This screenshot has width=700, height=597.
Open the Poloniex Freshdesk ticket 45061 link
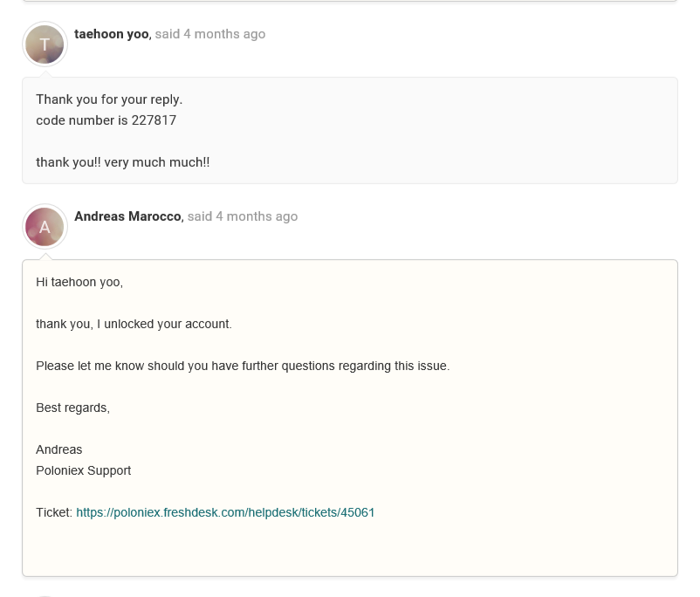coord(225,512)
